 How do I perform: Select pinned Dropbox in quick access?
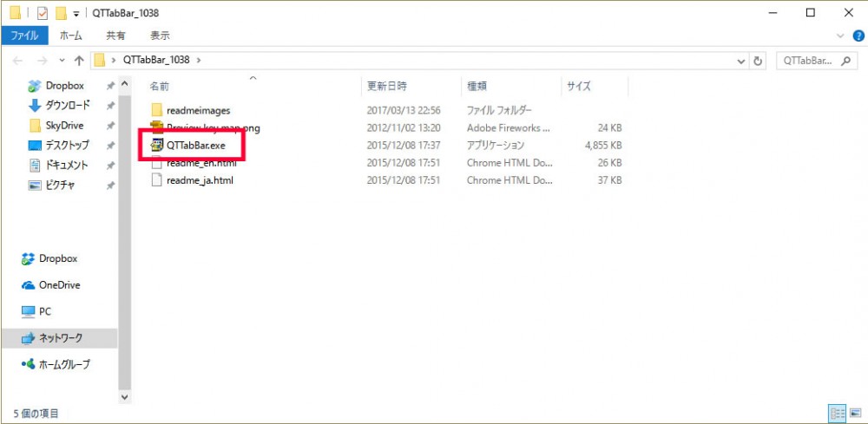click(65, 86)
